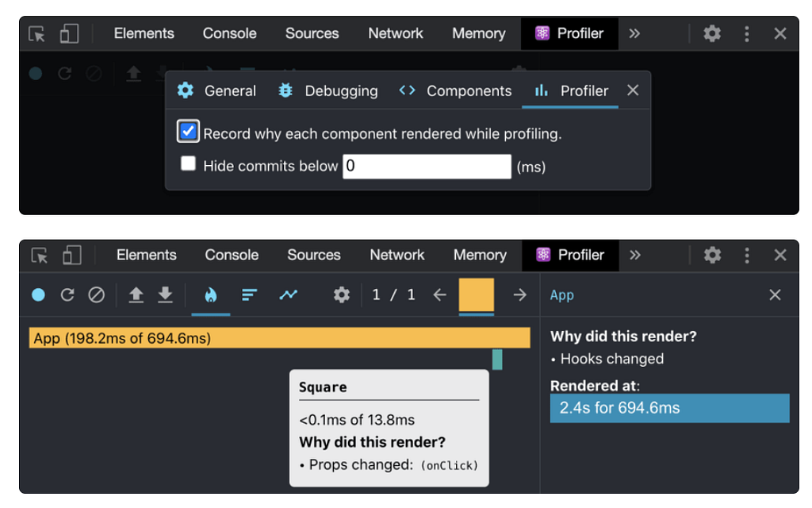The height and width of the screenshot is (508, 812).
Task: Show flamegraph chart view
Action: (210, 295)
